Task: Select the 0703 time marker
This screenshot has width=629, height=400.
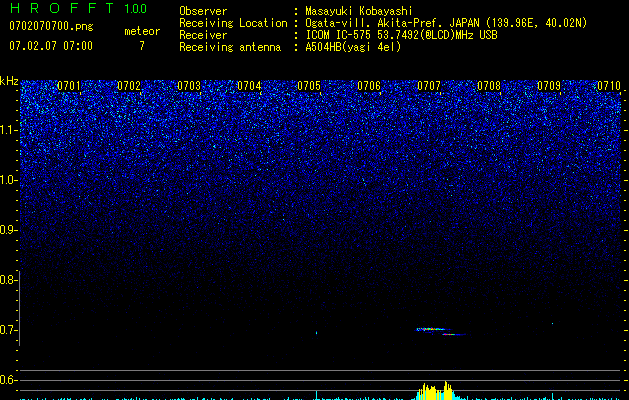Action: (x=189, y=86)
